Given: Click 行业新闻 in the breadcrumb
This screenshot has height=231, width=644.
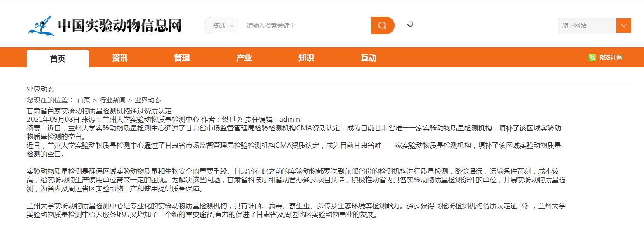Looking at the screenshot, I should point(112,100).
